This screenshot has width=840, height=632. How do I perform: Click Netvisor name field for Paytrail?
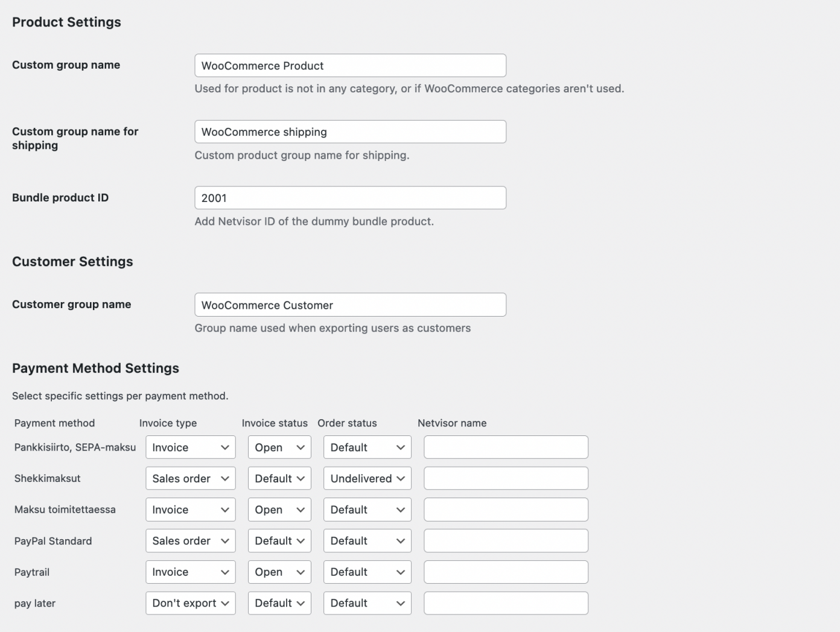click(x=506, y=572)
